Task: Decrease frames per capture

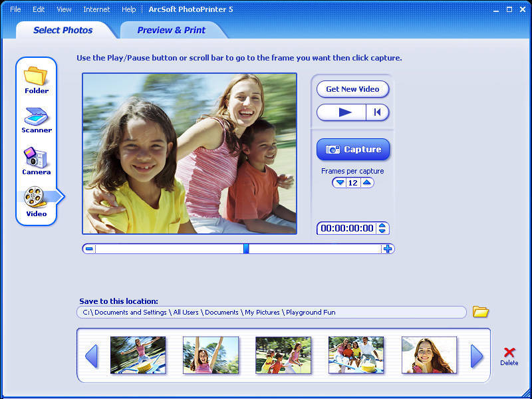Action: point(340,182)
